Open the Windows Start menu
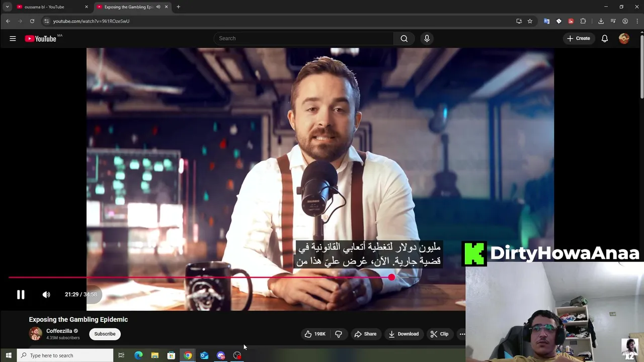This screenshot has width=644, height=362. [9, 355]
